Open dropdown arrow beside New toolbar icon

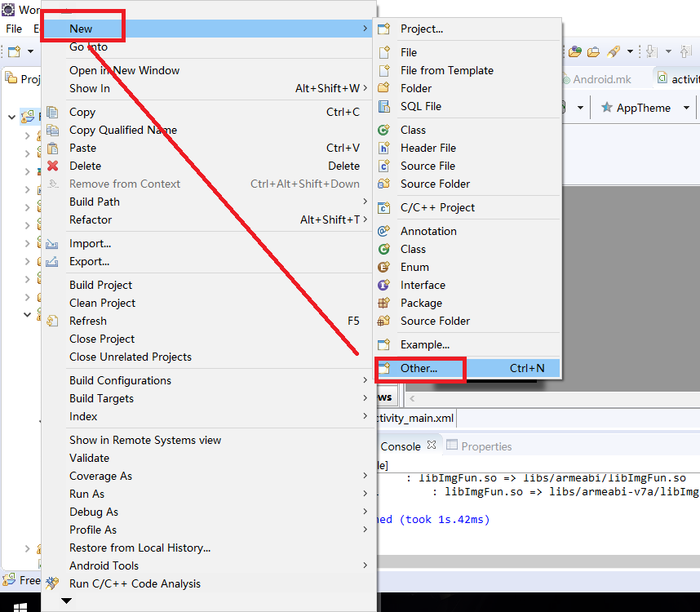pos(30,51)
